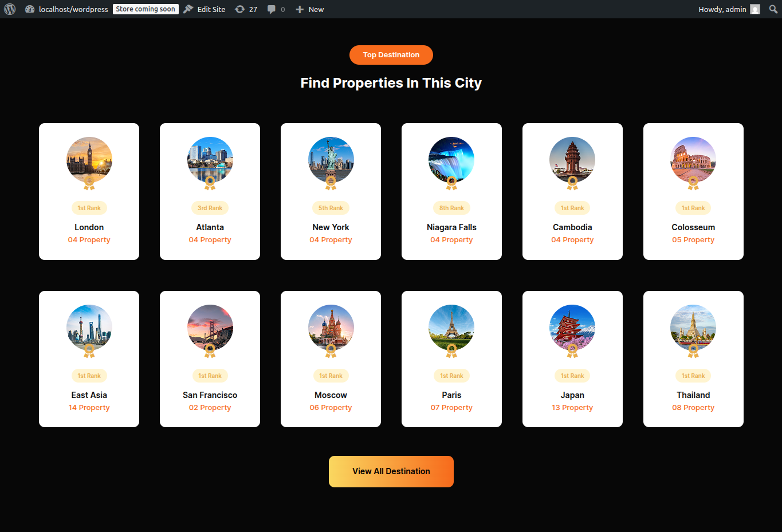Click the Find Properties In This City heading
This screenshot has height=532, width=782.
[x=391, y=83]
